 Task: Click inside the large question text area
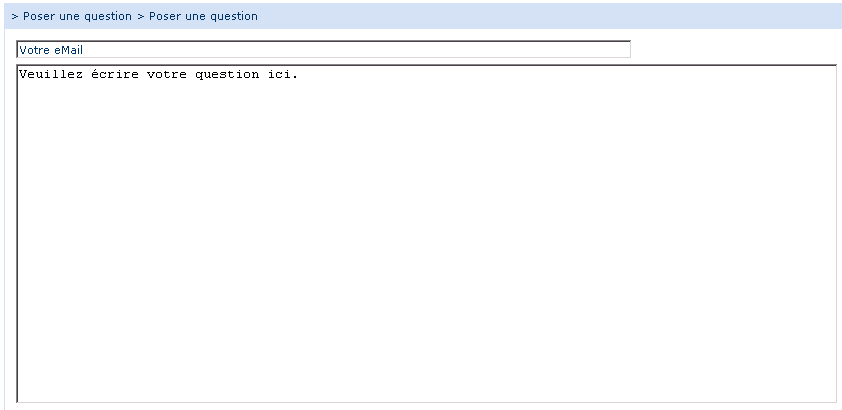coord(427,233)
